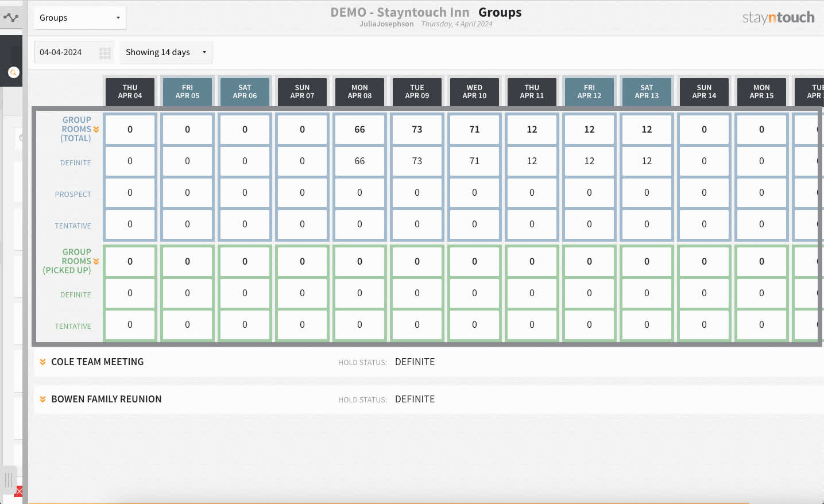Click the blue TENTATIVE row label
Screen dimensions: 824x504
click(x=73, y=226)
